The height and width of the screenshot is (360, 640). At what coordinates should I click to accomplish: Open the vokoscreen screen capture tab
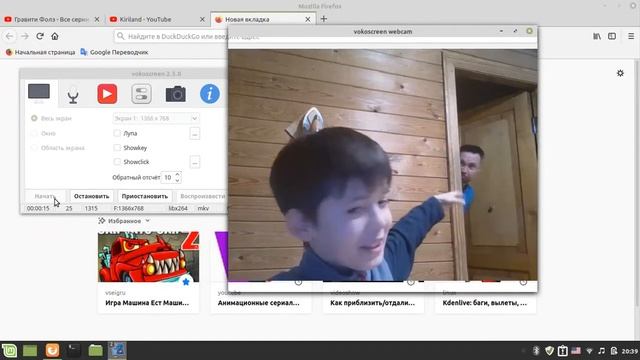click(39, 92)
